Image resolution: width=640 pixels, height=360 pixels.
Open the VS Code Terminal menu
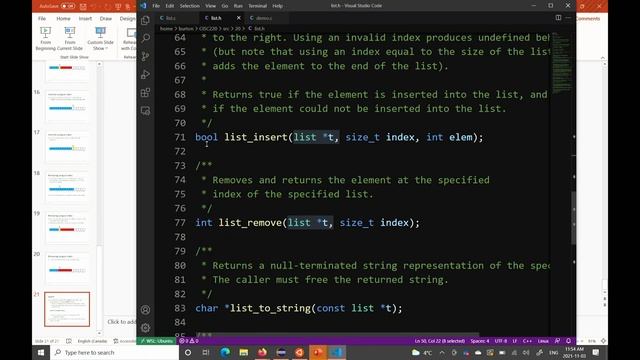point(257,6)
